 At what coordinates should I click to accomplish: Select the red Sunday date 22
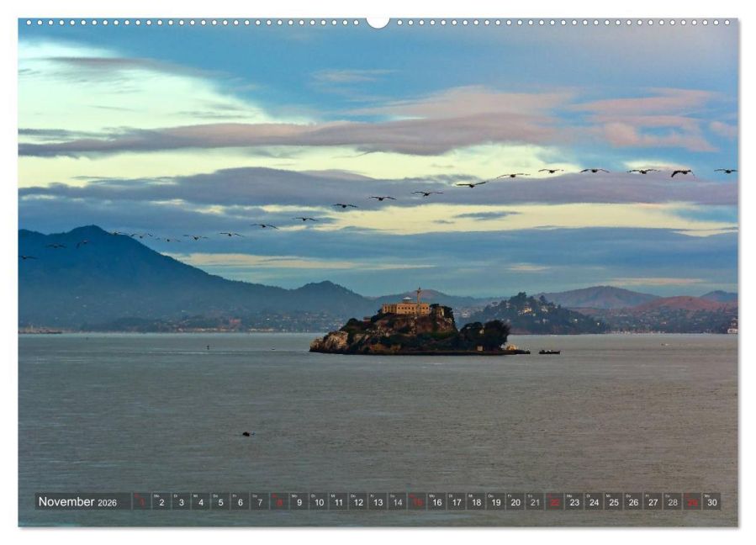[x=554, y=502]
